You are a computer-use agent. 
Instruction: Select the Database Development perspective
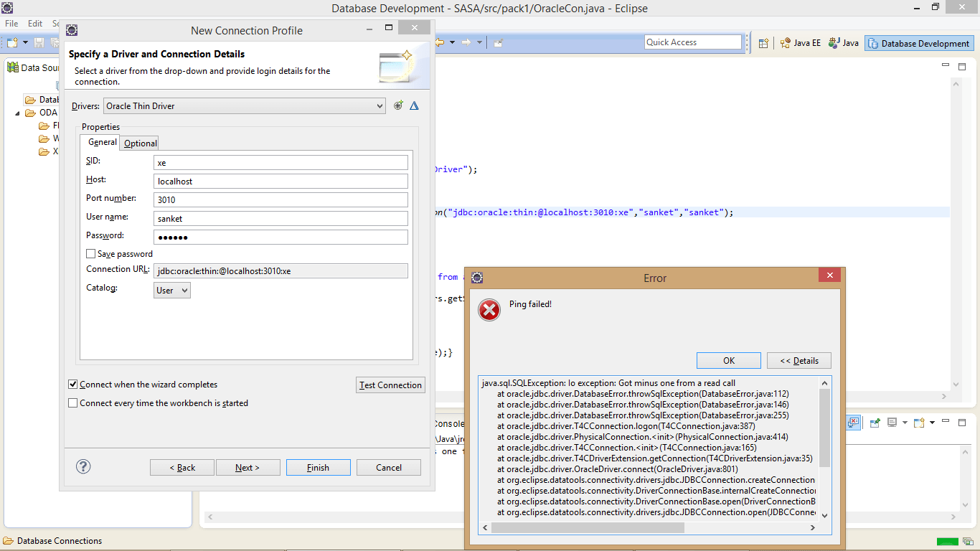(x=919, y=43)
